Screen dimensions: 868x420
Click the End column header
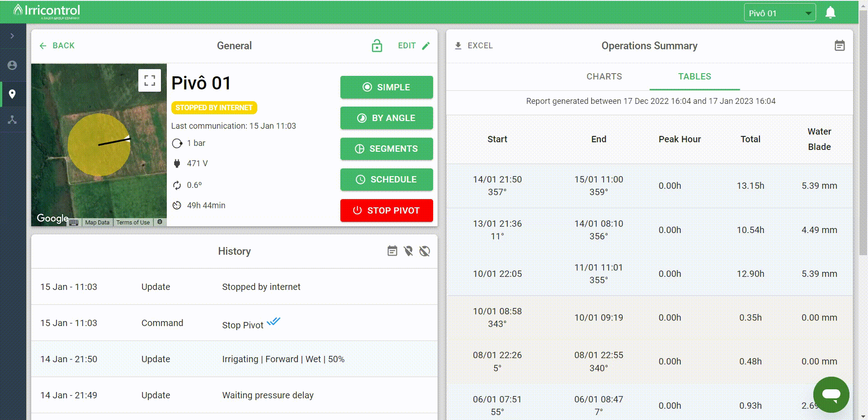(x=599, y=139)
